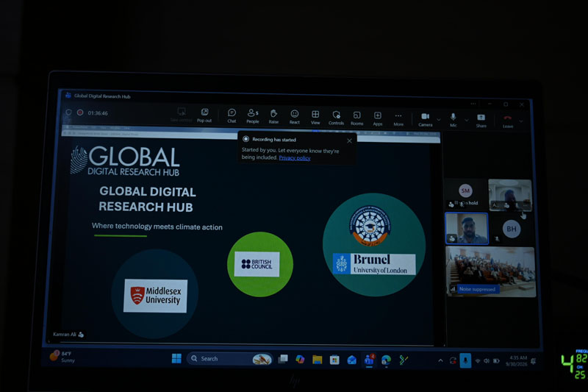588x392 pixels.
Task: Select the SM on-hold participant tile
Action: [465, 195]
